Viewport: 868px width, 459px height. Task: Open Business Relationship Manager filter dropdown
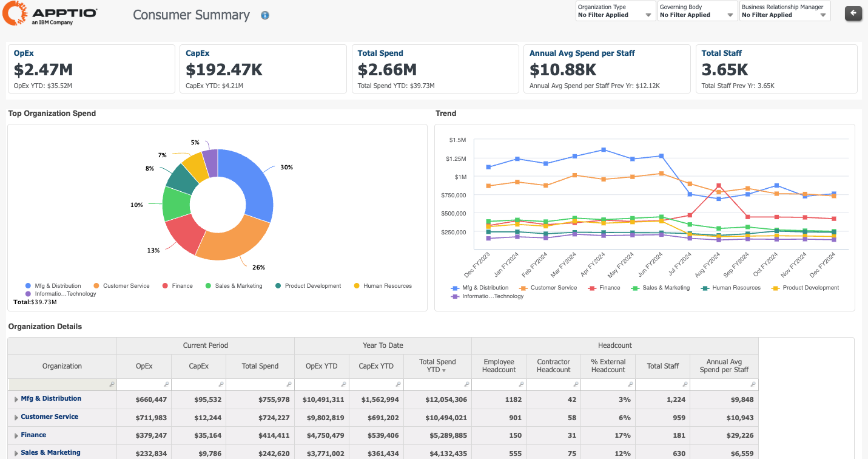click(x=784, y=12)
